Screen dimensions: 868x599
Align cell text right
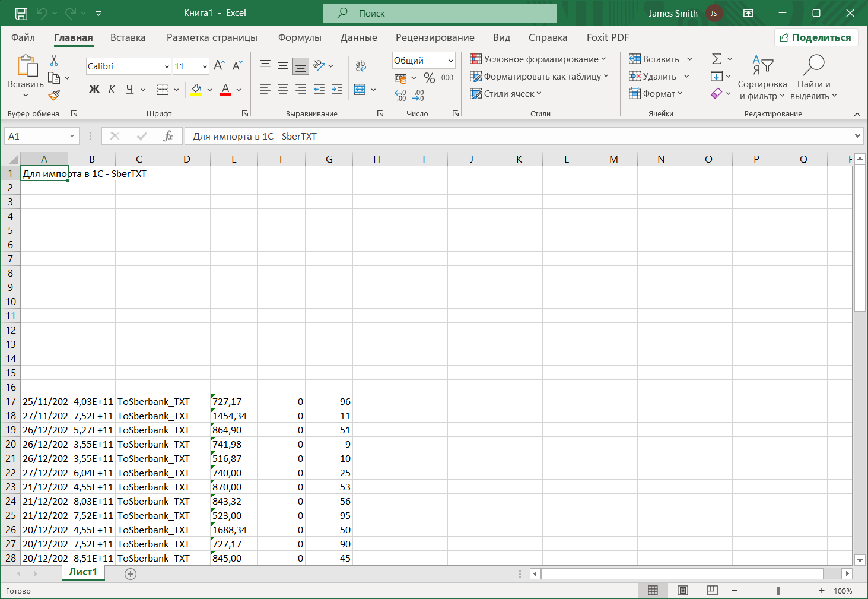click(x=301, y=90)
